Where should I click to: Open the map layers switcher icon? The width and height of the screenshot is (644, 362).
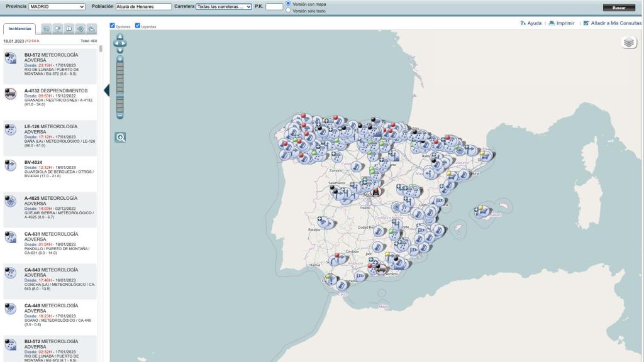[x=629, y=43]
